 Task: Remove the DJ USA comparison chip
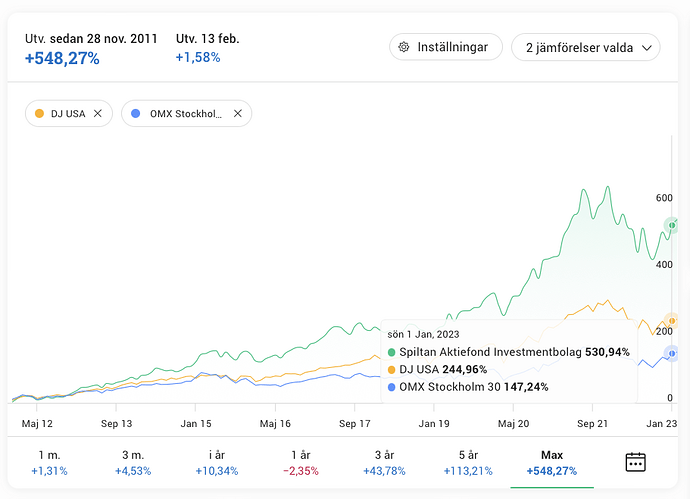(98, 114)
